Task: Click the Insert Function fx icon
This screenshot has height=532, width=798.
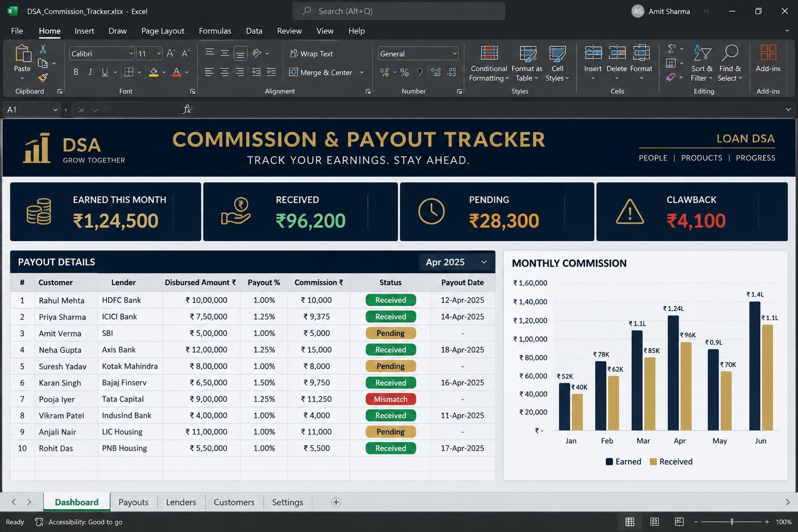Action: coord(188,110)
